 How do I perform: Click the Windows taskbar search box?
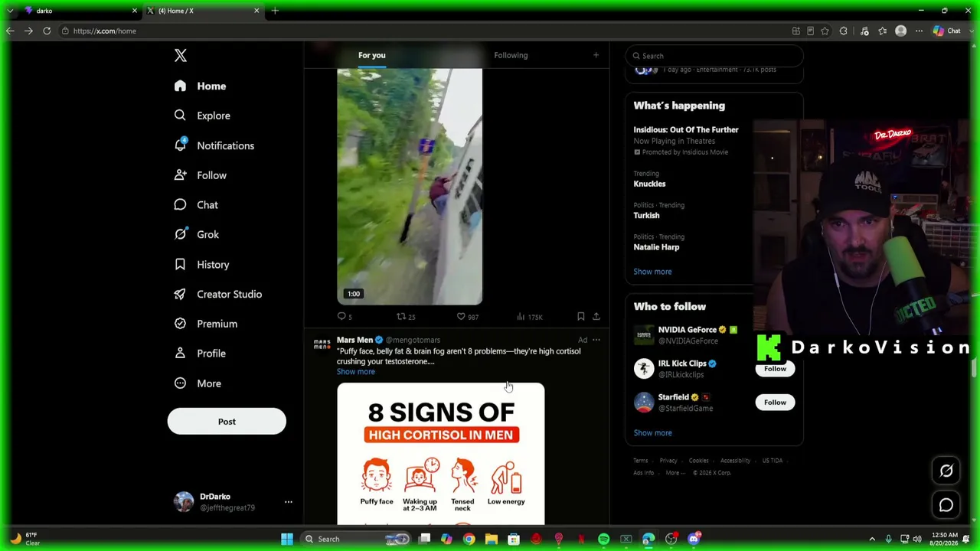tap(356, 540)
